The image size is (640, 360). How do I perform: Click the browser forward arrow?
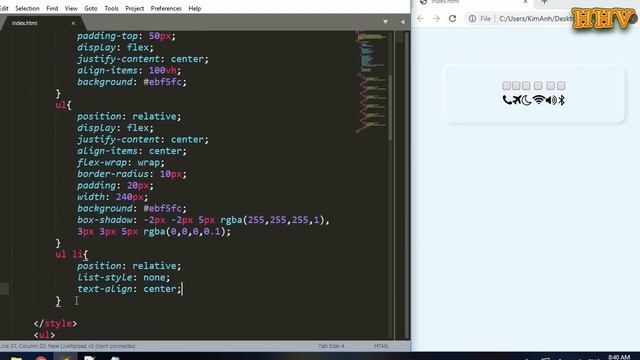[x=436, y=18]
